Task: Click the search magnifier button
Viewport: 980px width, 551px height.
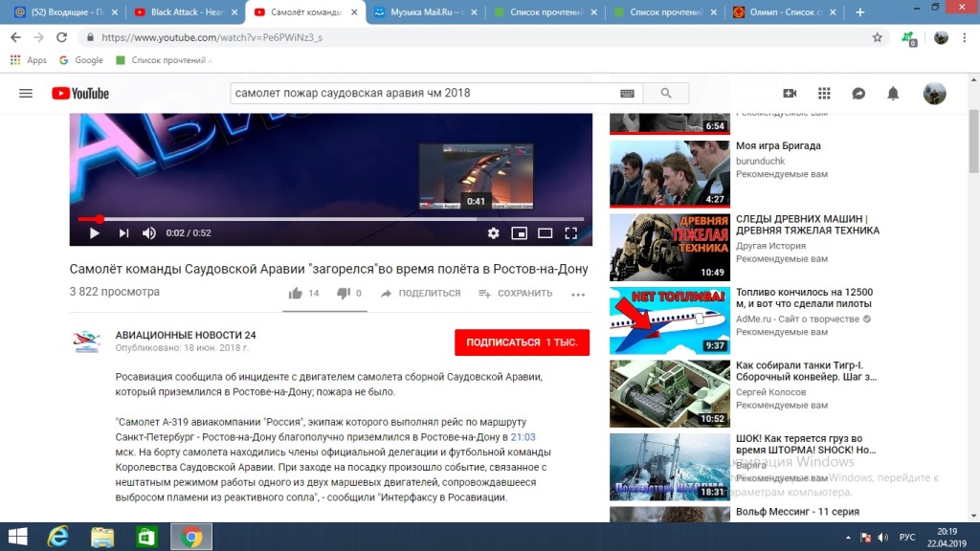Action: point(666,93)
